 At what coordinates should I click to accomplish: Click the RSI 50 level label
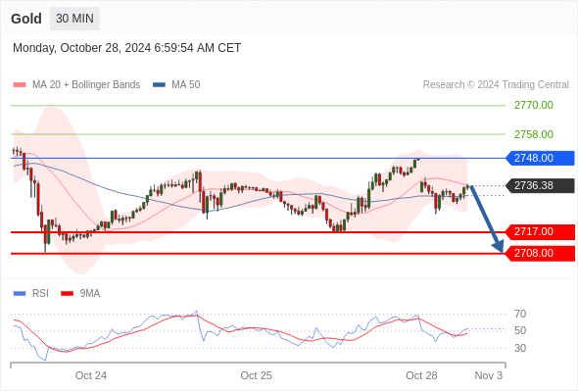520,331
